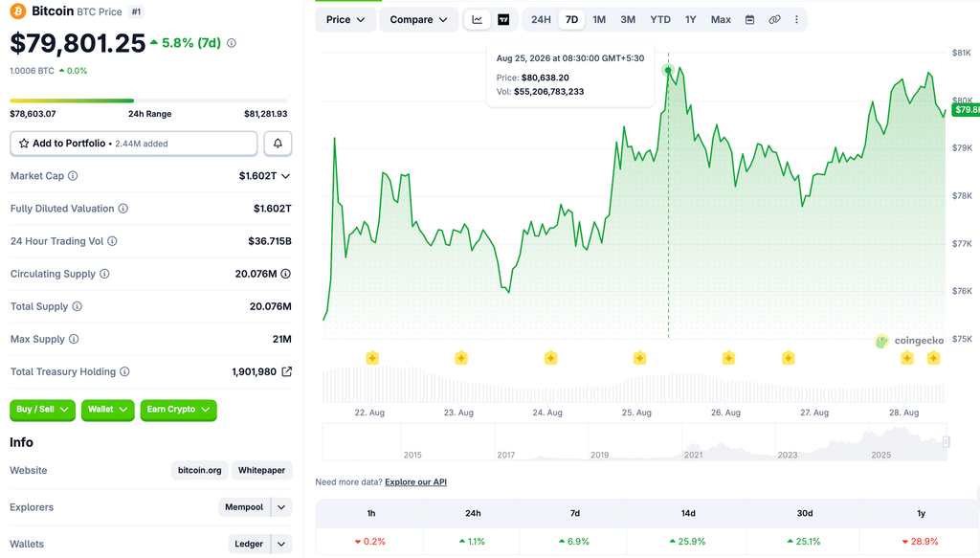980x558 pixels.
Task: Click the info icon next to Circulating Supply value
Action: point(285,274)
